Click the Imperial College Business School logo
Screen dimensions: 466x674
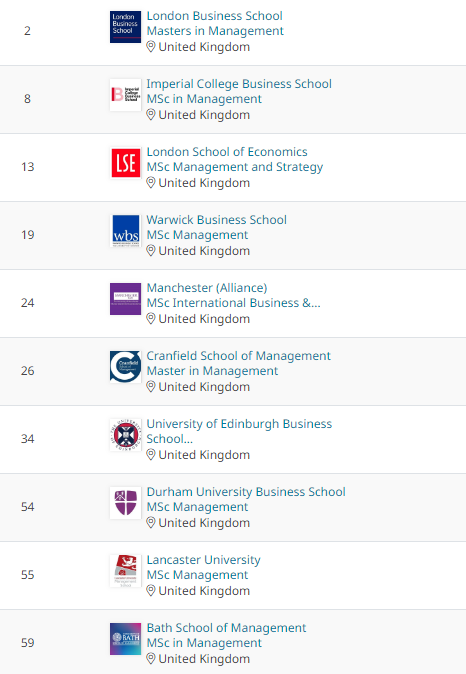[125, 95]
